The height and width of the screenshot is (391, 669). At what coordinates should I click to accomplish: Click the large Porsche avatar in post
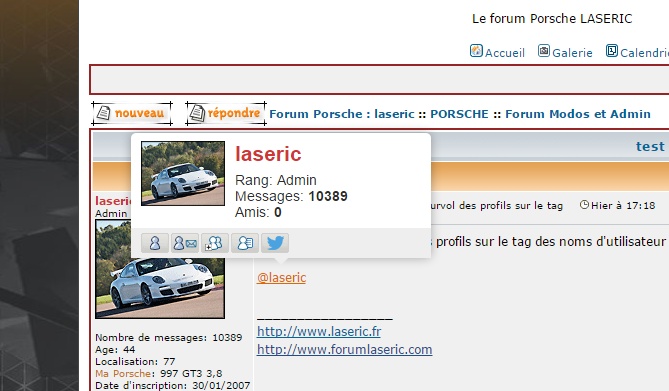click(160, 269)
